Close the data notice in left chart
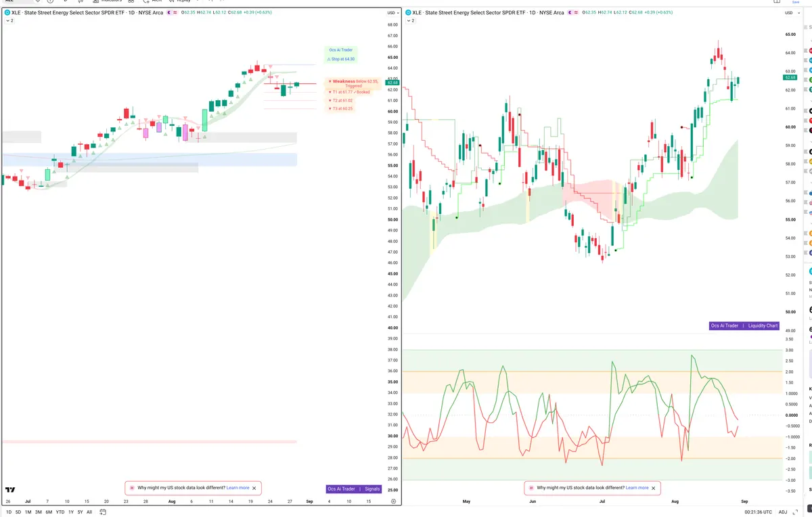Image resolution: width=812 pixels, height=517 pixels. pos(254,488)
